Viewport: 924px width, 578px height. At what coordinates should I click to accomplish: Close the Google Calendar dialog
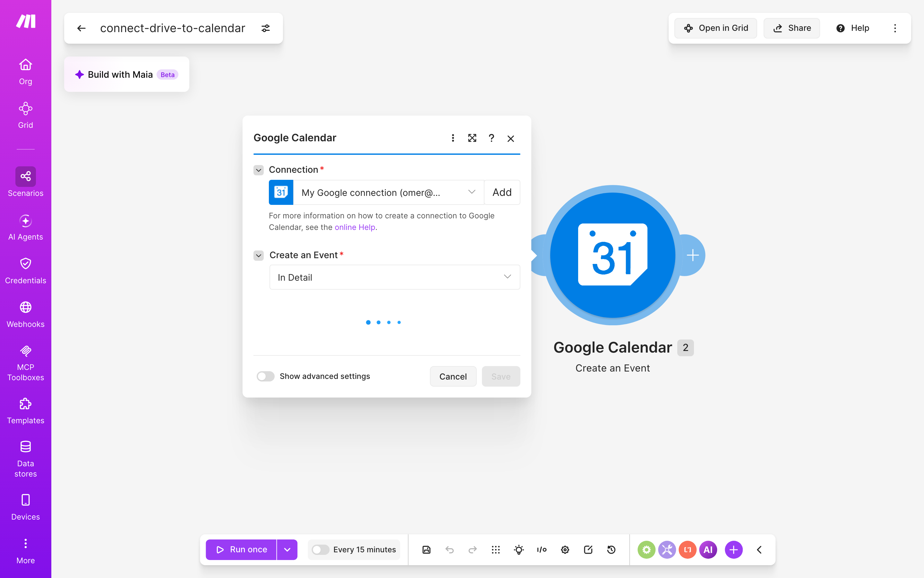click(x=510, y=138)
